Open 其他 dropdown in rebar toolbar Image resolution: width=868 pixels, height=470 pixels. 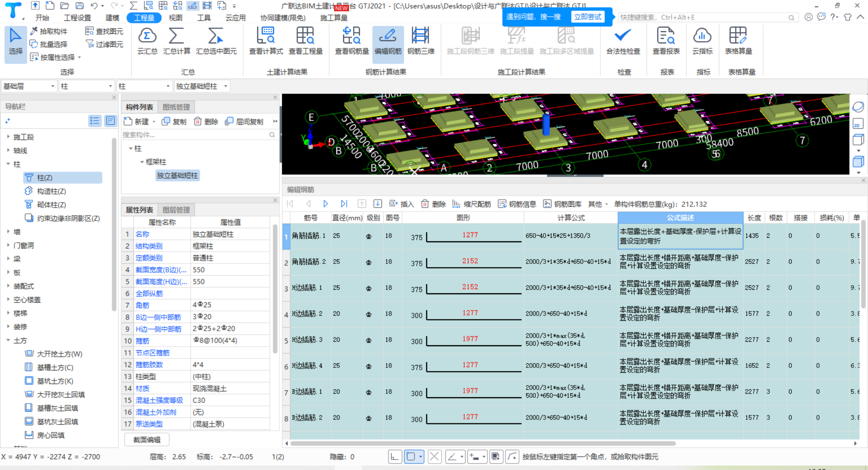click(x=598, y=204)
